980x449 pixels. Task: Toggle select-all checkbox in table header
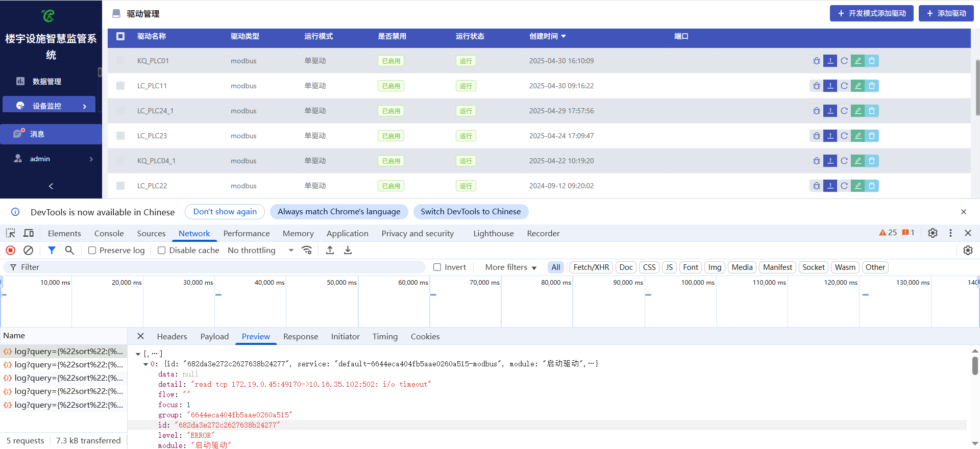point(120,36)
